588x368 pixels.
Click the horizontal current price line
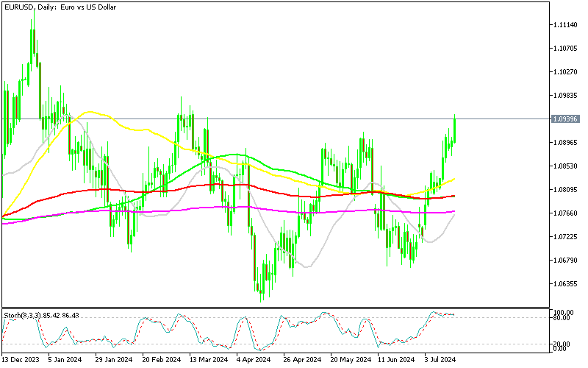coord(294,118)
